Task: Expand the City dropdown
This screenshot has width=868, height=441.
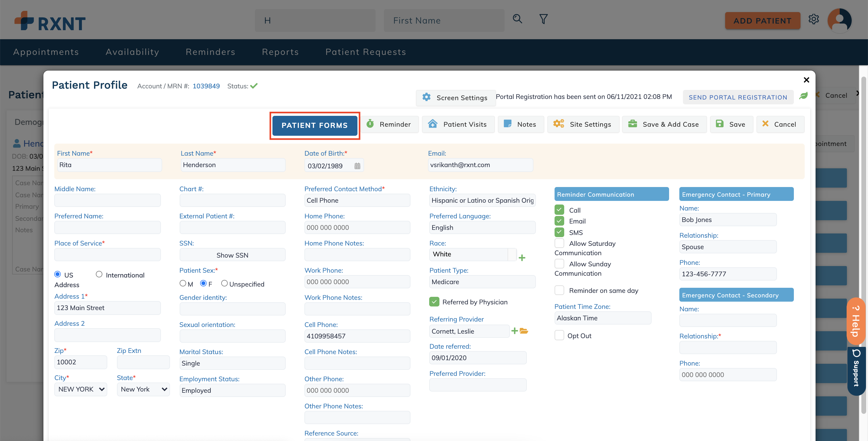Action: pyautogui.click(x=80, y=389)
